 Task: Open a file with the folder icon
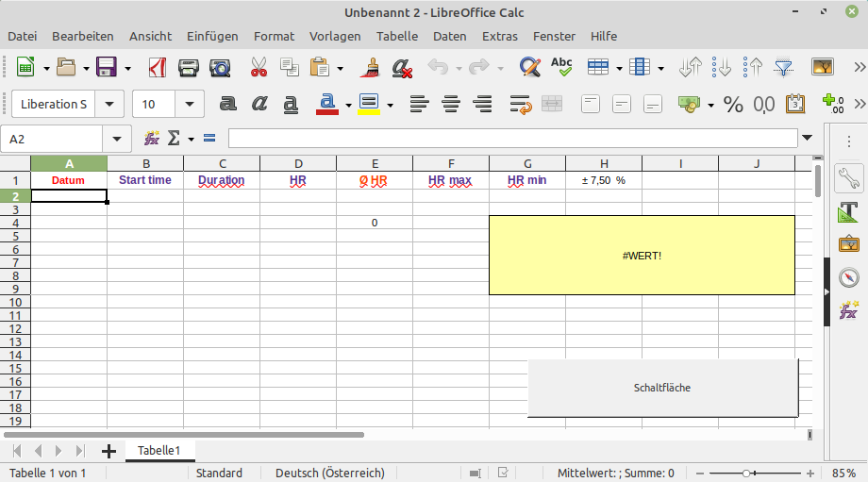pos(66,68)
